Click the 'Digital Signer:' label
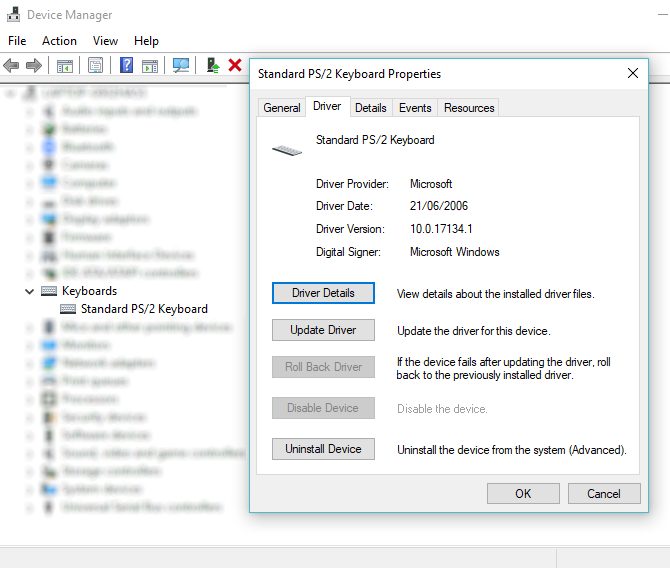Screen dimensions: 670x568 (x=348, y=252)
